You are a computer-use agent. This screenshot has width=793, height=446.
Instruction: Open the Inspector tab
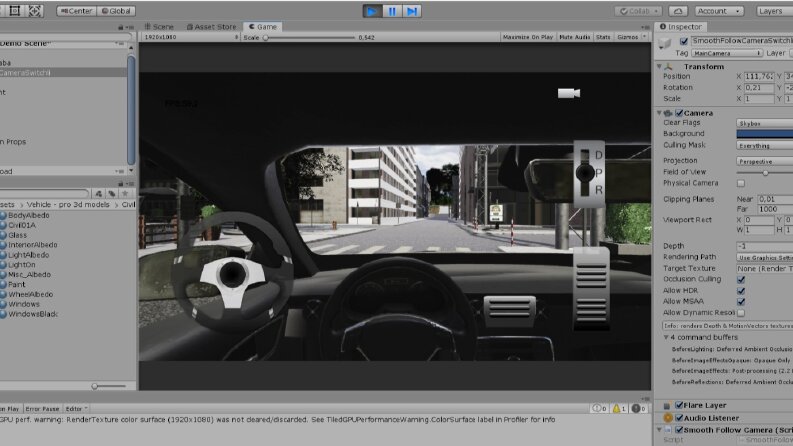(680, 27)
